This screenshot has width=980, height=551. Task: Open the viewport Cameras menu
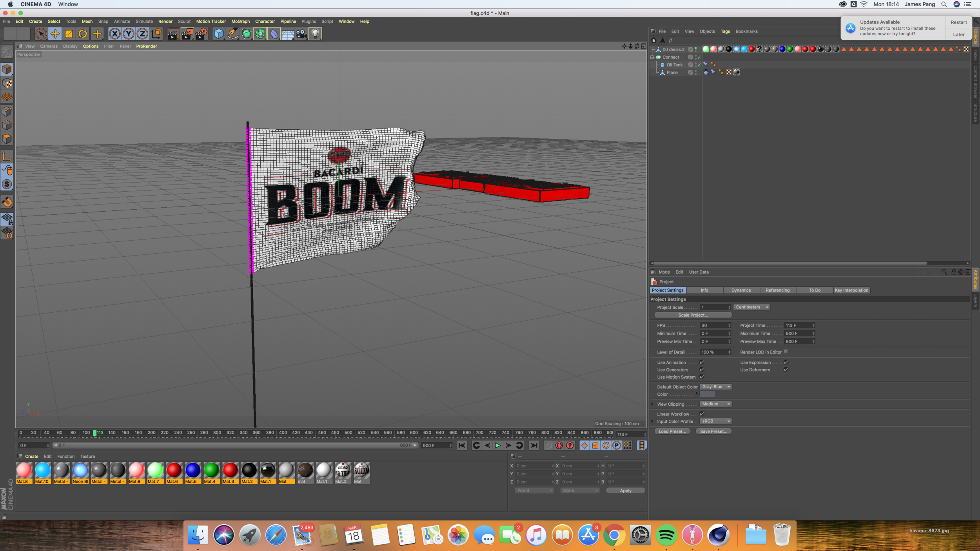49,46
